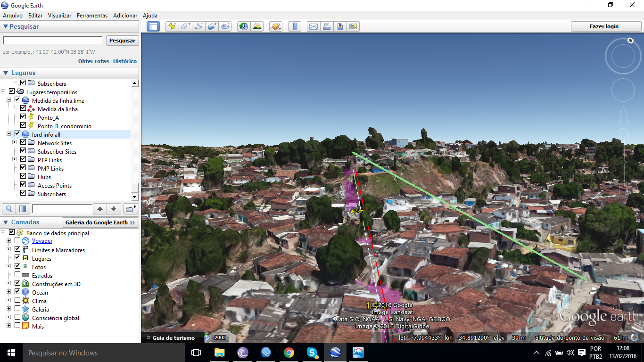644x362 pixels.
Task: Click the search input field under Pesquisar
Action: pos(53,41)
